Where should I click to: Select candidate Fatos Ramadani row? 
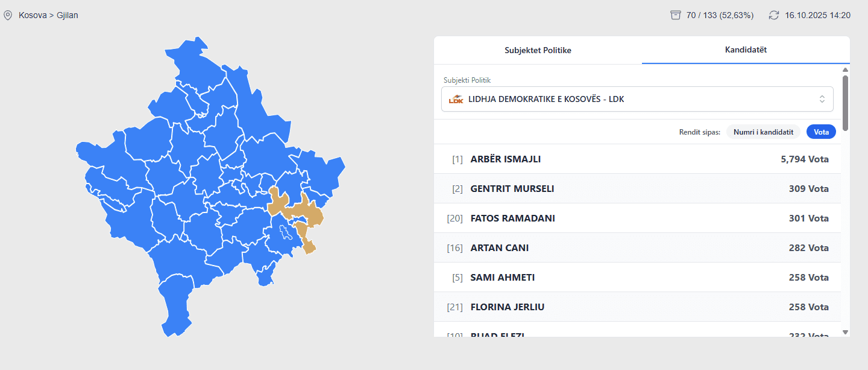pos(637,218)
